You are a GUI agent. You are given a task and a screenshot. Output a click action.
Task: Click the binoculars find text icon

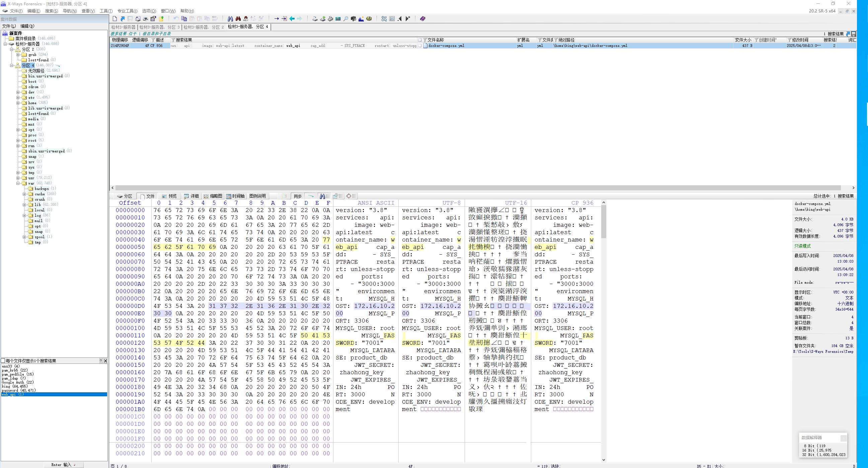click(230, 19)
